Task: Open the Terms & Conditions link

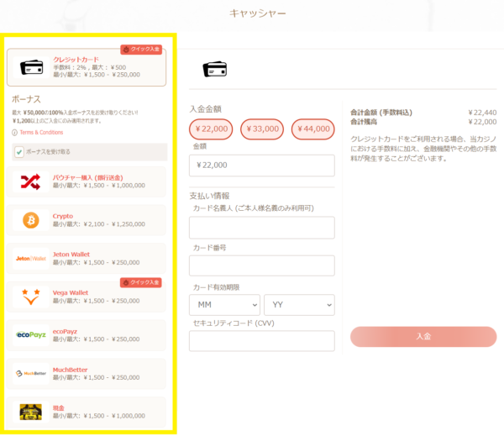Action: pyautogui.click(x=40, y=133)
